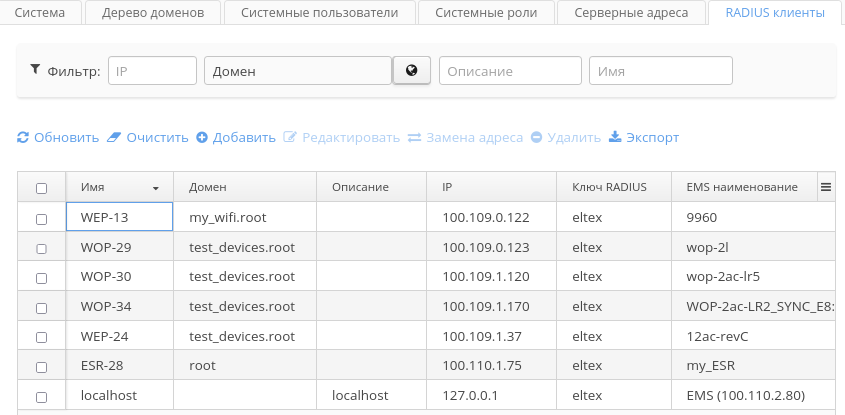Click the Редактировать pencil icon
Image resolution: width=845 pixels, height=415 pixels.
(x=291, y=138)
